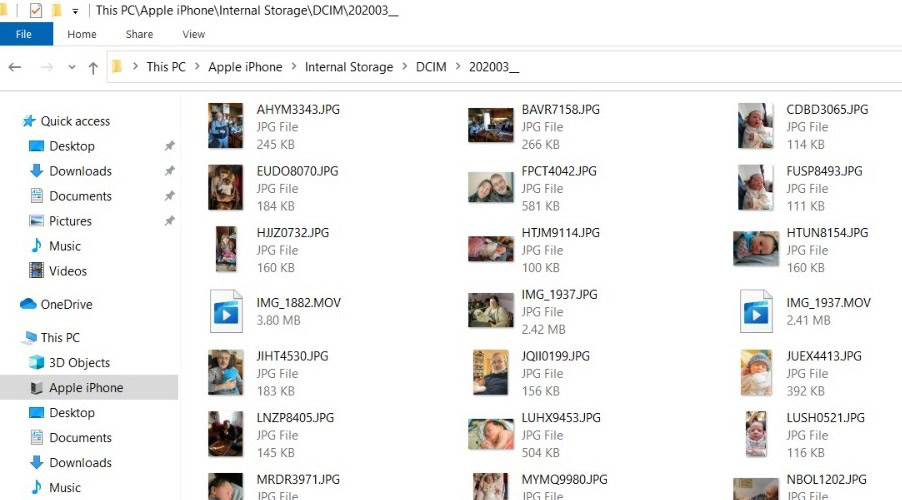
Task: Select thumbnail of IMG_1937.JPG
Action: tap(491, 310)
